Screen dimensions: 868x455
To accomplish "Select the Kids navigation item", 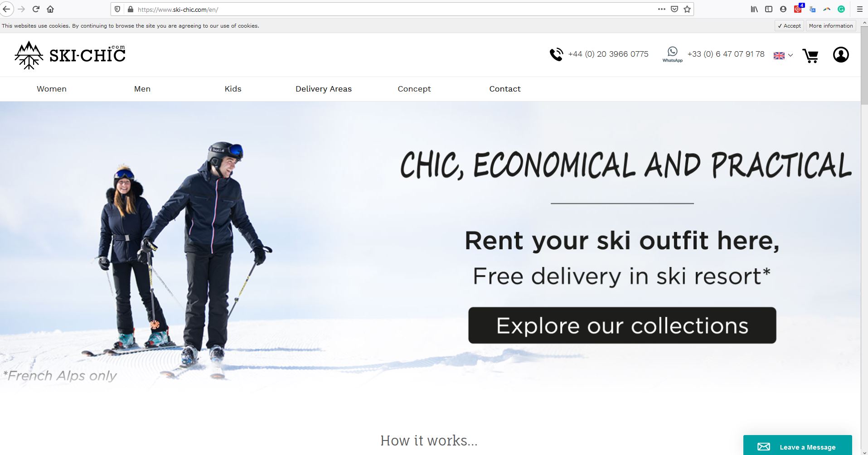I will coord(233,89).
